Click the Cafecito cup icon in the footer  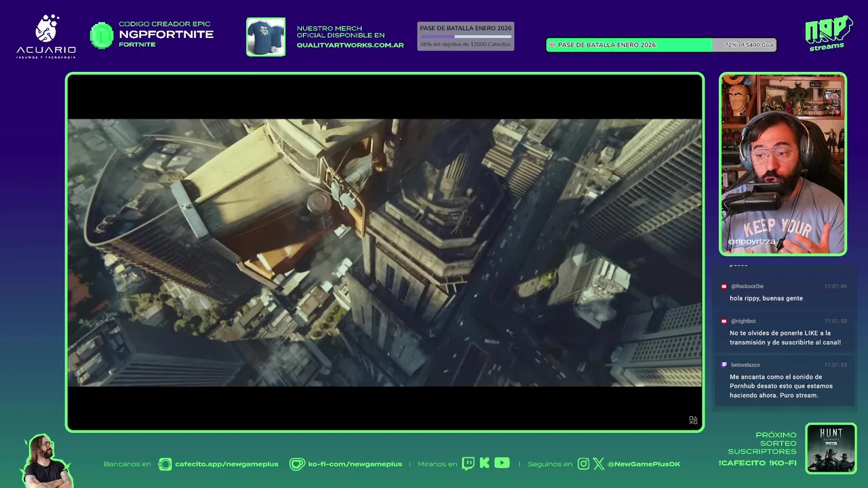[165, 464]
